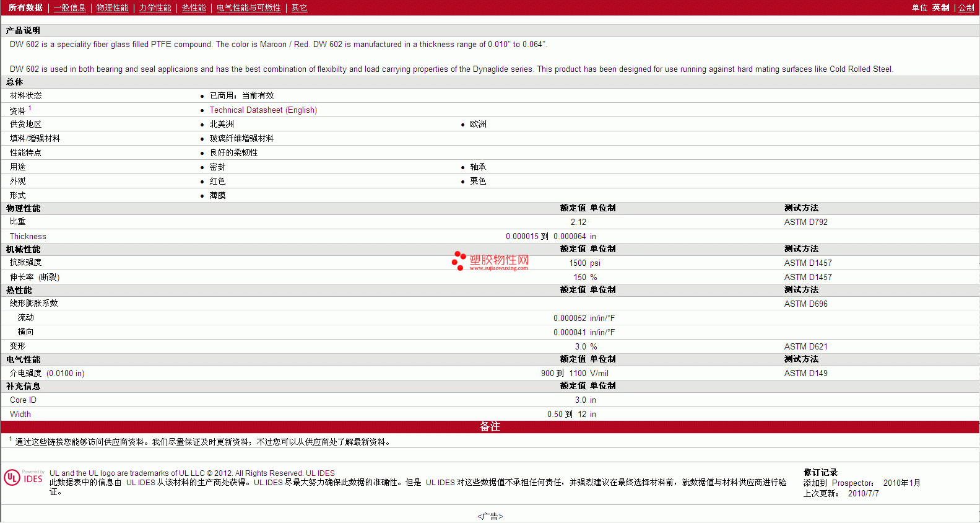The image size is (980, 523).
Task: Click the 欧洲 region value
Action: (x=478, y=124)
